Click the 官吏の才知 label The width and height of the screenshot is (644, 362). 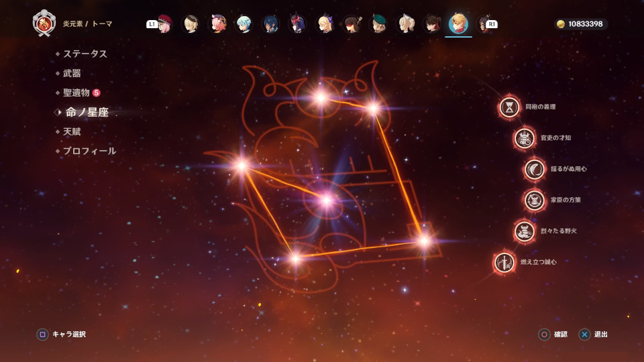(555, 138)
